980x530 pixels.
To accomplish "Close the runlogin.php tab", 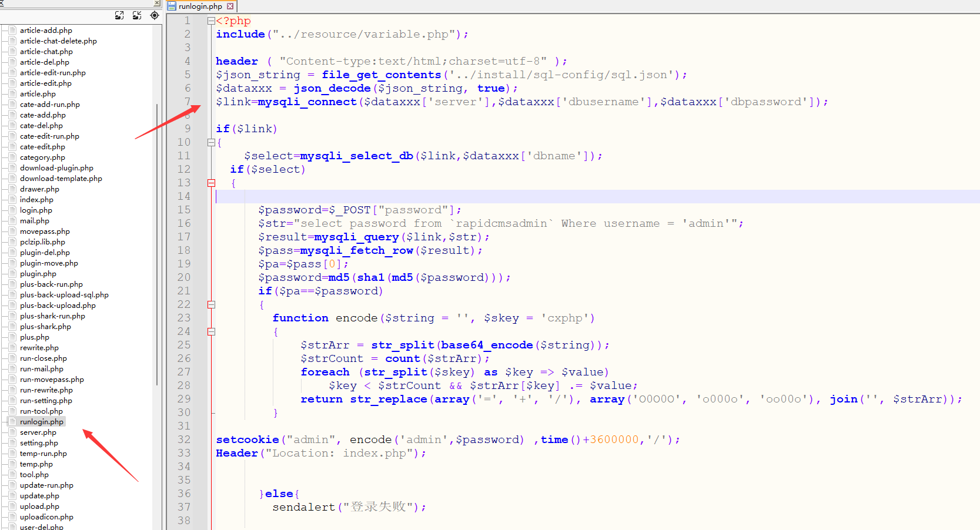I will click(x=230, y=6).
